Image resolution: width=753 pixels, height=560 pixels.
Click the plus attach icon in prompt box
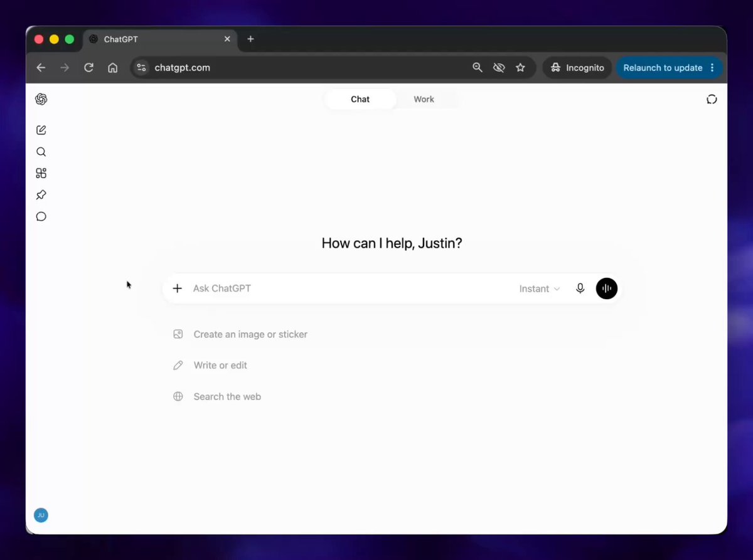[x=178, y=288]
